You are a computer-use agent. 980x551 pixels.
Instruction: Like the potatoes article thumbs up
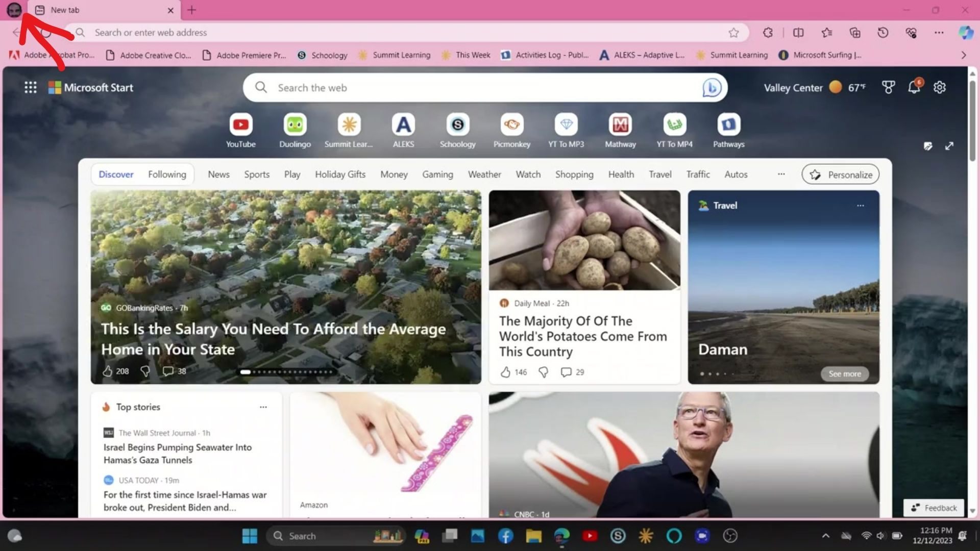point(505,372)
